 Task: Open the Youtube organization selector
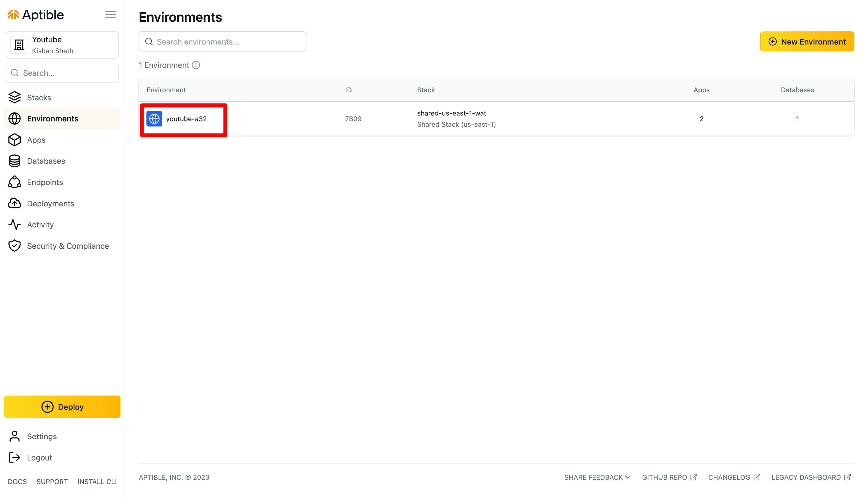click(x=62, y=45)
